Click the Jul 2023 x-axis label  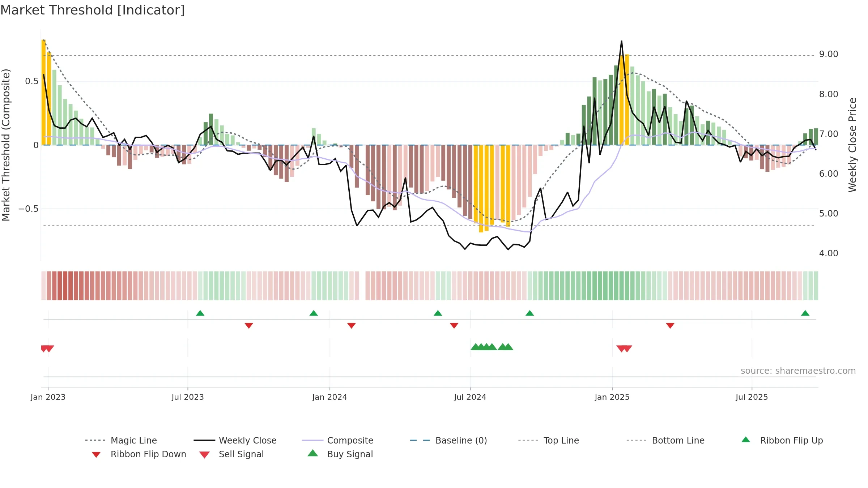pyautogui.click(x=188, y=397)
